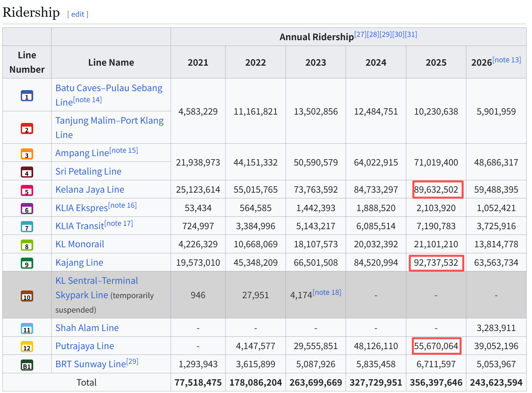Click citation [27] next to Annual Ridership
This screenshot has height=393, width=532.
[x=360, y=35]
